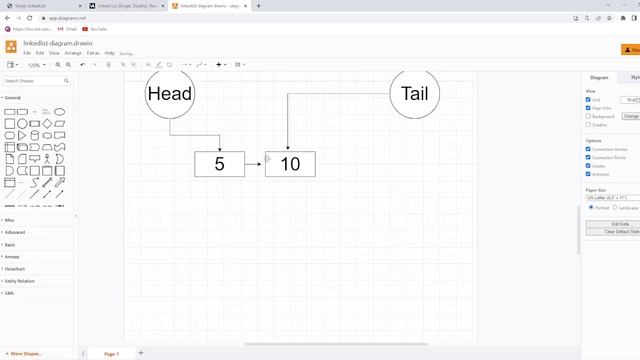Pick the Circle shape in General palette
The width and height of the screenshot is (640, 360).
[x=22, y=124]
